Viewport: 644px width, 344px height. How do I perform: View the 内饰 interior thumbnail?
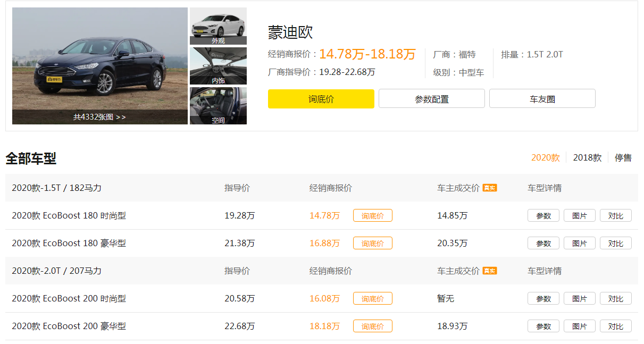[x=218, y=66]
